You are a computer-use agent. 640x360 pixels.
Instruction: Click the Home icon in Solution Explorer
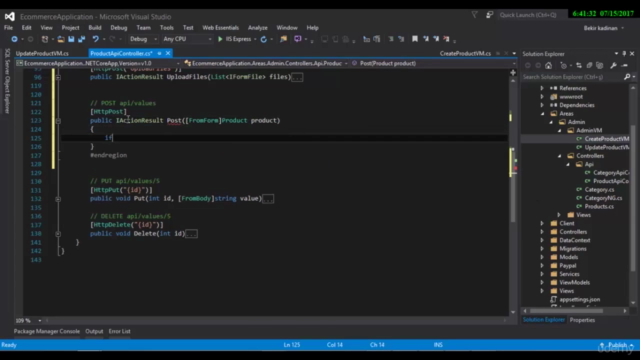(549, 65)
